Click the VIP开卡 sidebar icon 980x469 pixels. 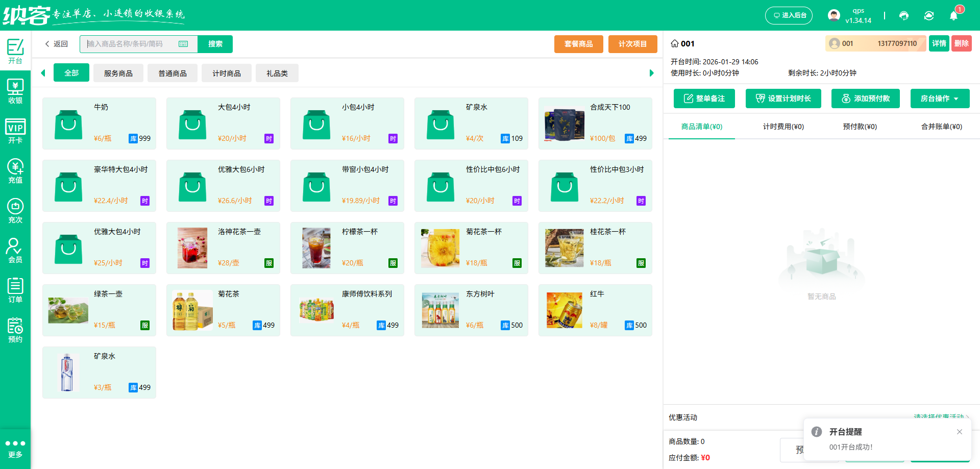pyautogui.click(x=15, y=130)
